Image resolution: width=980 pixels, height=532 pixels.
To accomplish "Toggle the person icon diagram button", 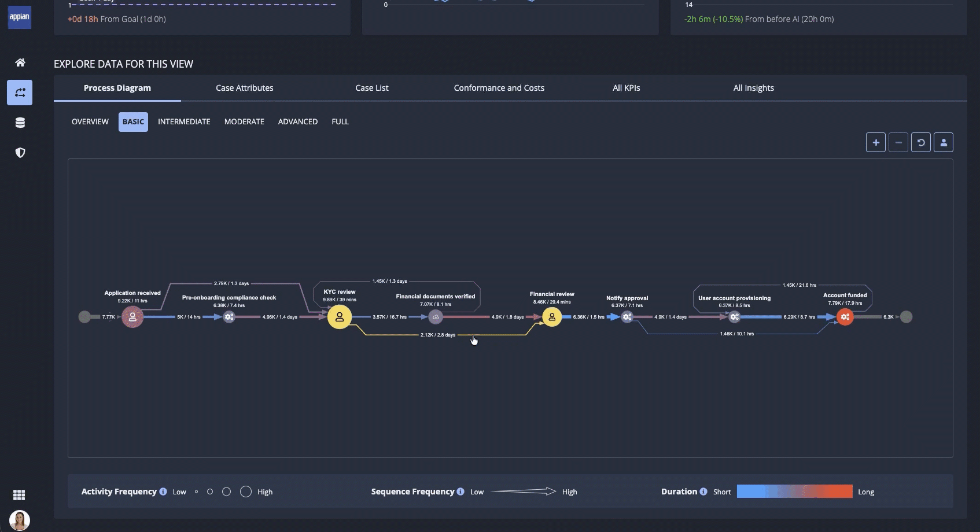I will pos(944,142).
